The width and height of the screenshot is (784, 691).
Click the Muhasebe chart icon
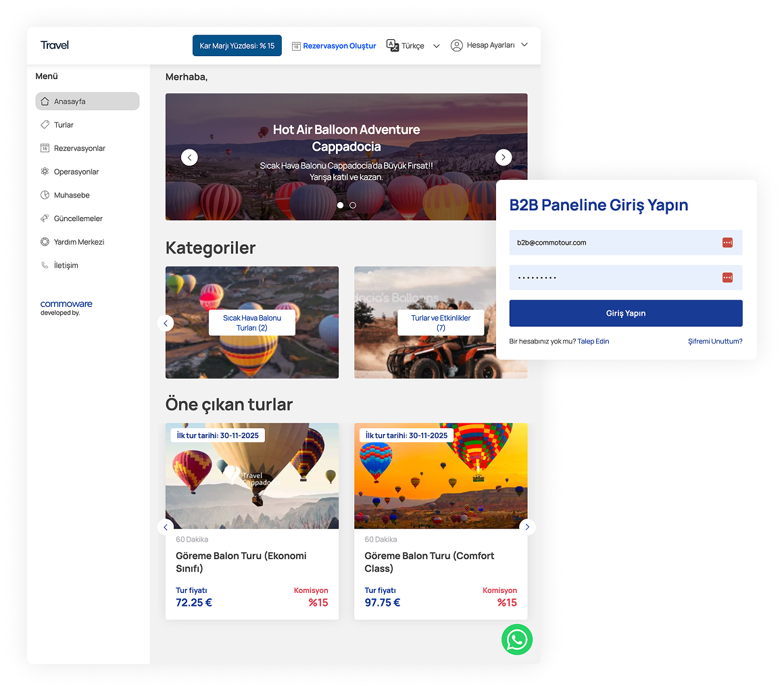pyautogui.click(x=45, y=195)
